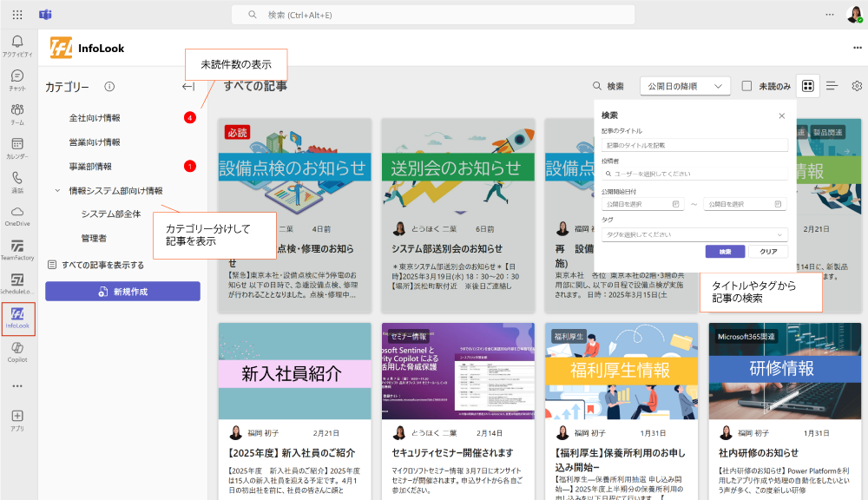Click the 記事のタイトル input field
This screenshot has width=868, height=500.
(x=694, y=145)
